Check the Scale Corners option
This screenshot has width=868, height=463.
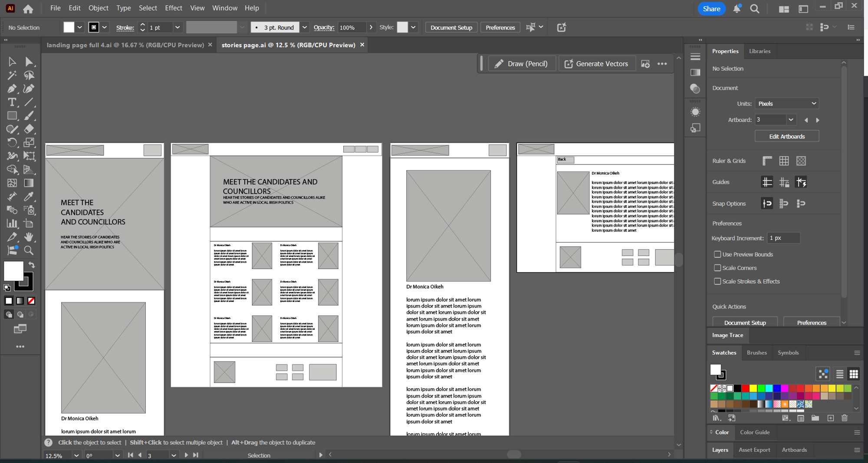pyautogui.click(x=717, y=268)
